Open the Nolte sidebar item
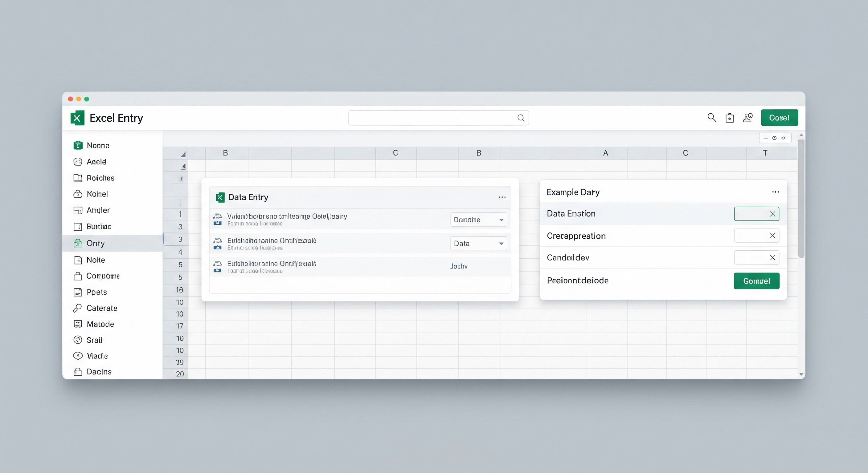 pyautogui.click(x=96, y=260)
